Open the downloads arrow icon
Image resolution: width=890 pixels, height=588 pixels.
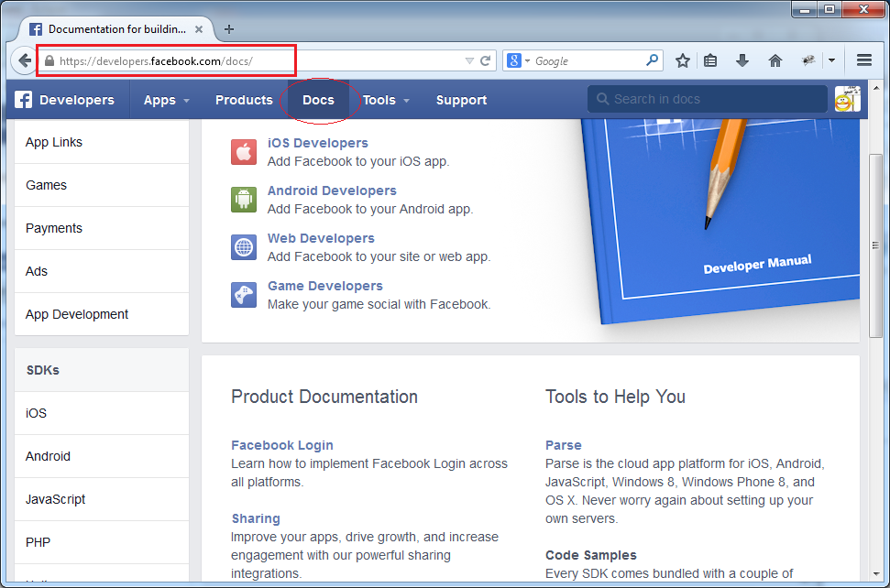pyautogui.click(x=742, y=60)
